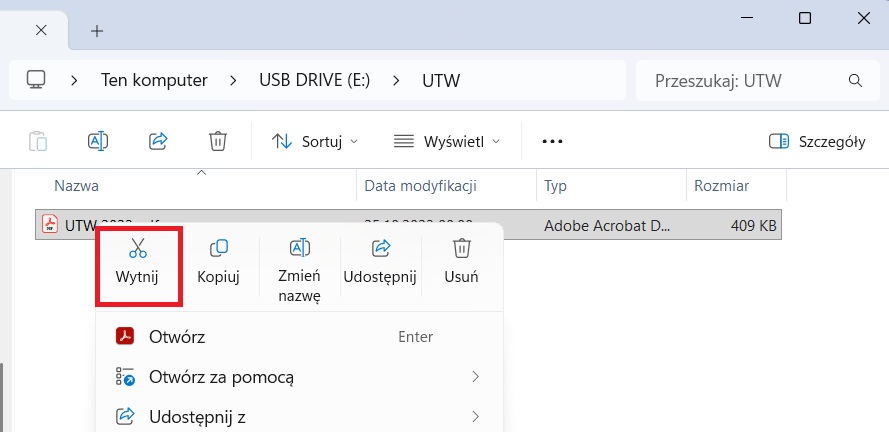889x432 pixels.
Task: Open a new tab with plus button
Action: click(x=97, y=30)
